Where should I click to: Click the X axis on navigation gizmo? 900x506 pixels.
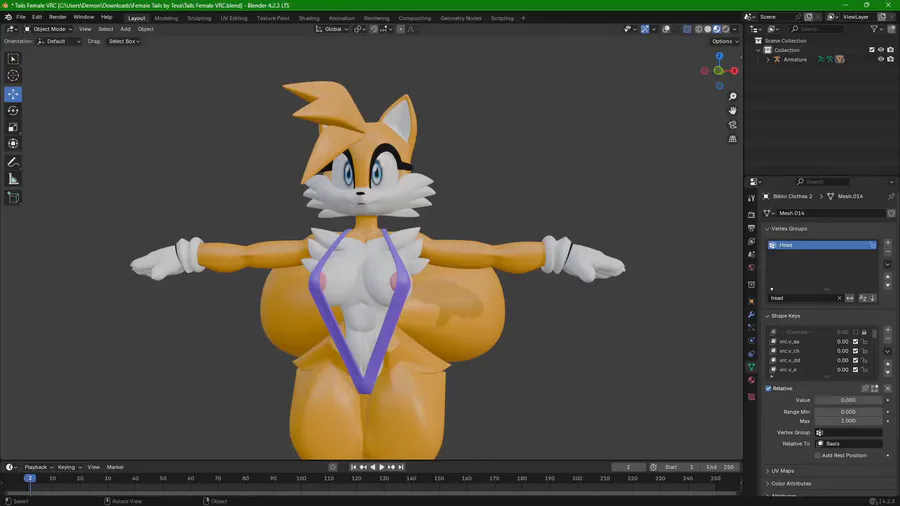(734, 71)
